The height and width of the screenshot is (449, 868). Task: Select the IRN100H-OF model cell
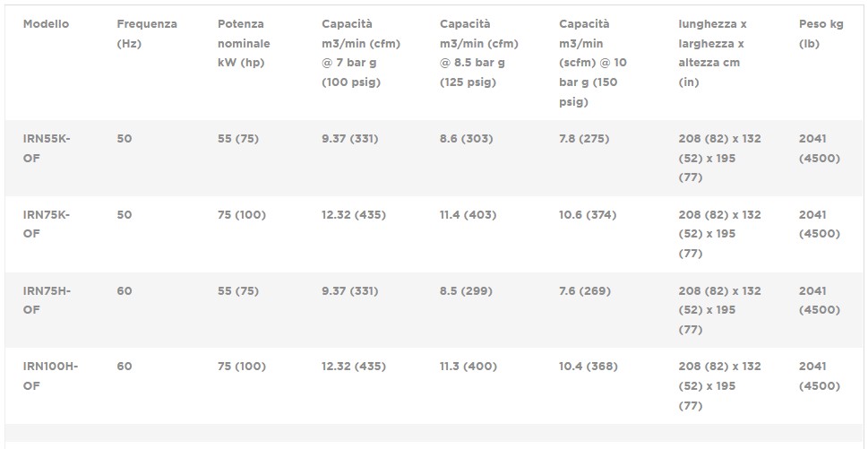50,376
